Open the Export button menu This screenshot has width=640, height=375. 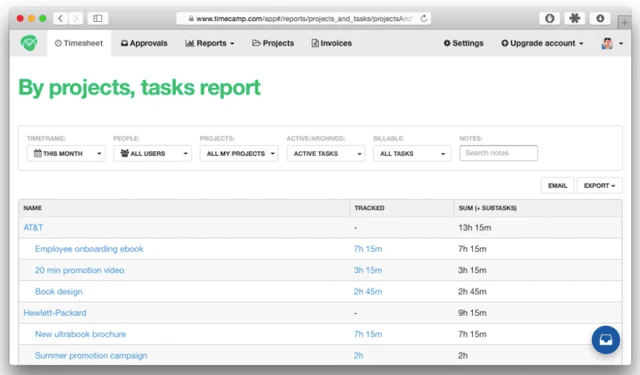click(x=600, y=185)
